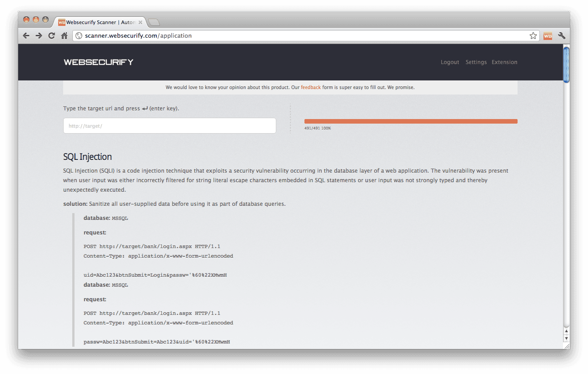The width and height of the screenshot is (588, 374).
Task: Open the browser home page
Action: point(64,35)
